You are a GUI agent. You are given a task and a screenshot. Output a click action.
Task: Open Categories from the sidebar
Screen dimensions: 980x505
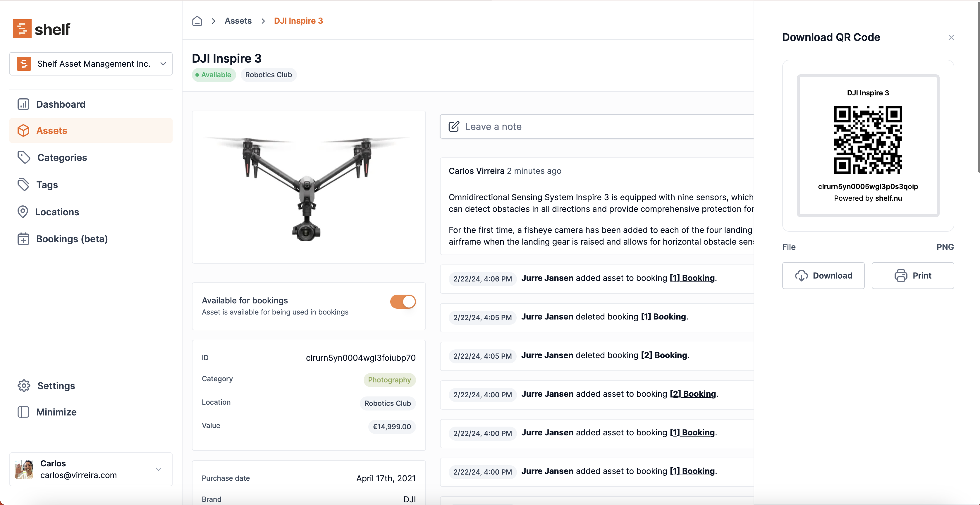pos(61,157)
